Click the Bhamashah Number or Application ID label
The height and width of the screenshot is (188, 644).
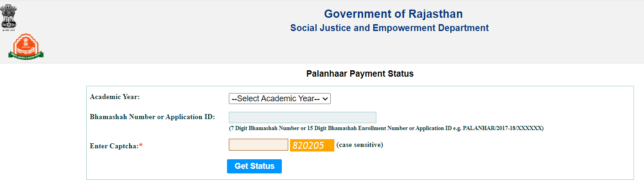point(152,116)
